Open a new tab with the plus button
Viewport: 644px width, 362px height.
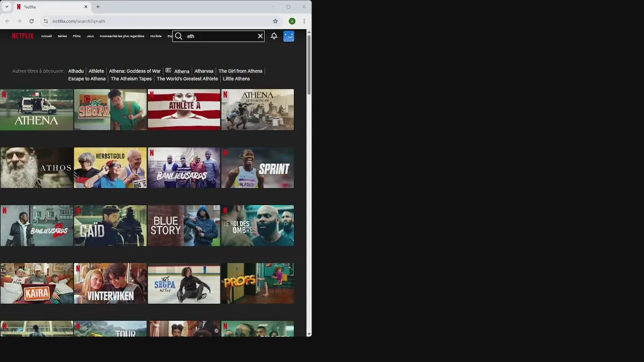tap(98, 7)
